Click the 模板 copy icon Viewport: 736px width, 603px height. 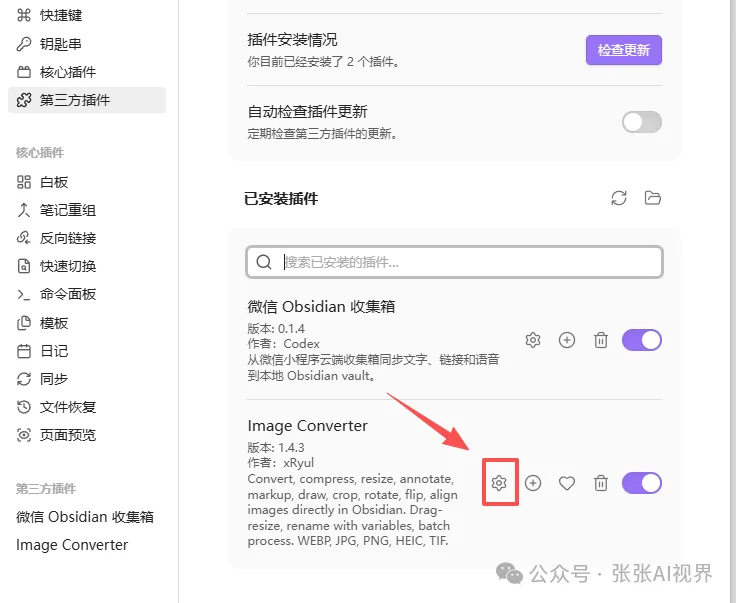24,323
